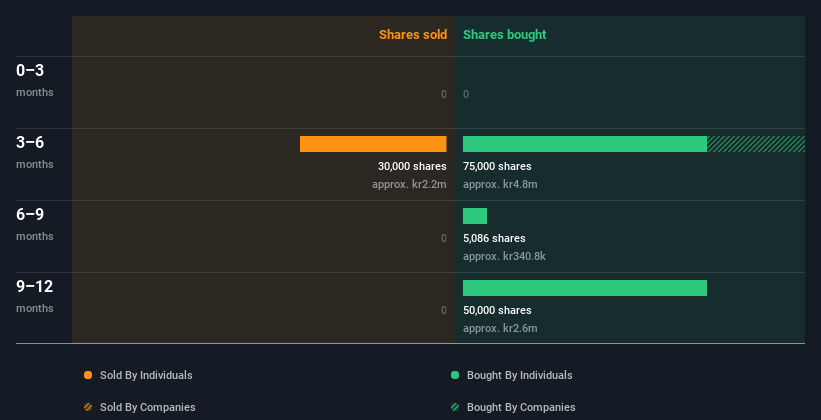
Task: Click the 6–9 months row label
Action: click(35, 224)
